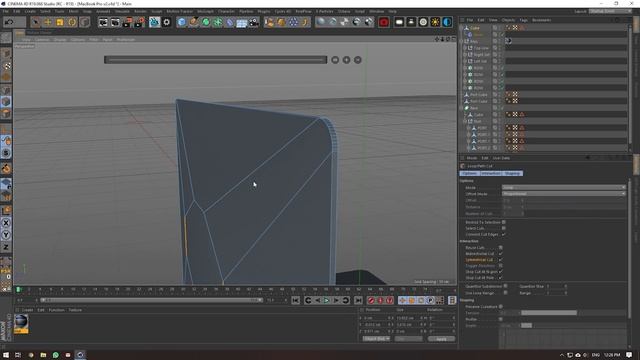The width and height of the screenshot is (640, 360).
Task: Toggle Bidirectional Cut checkbox
Action: (x=500, y=253)
